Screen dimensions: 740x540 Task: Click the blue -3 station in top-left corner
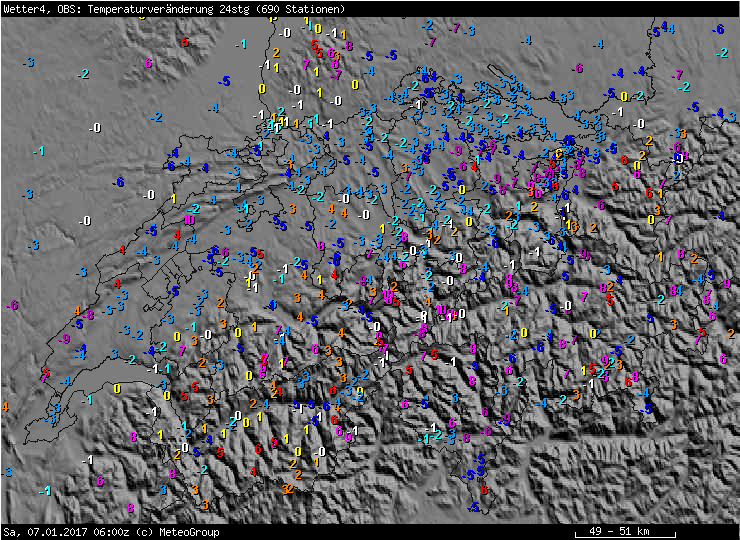click(29, 63)
